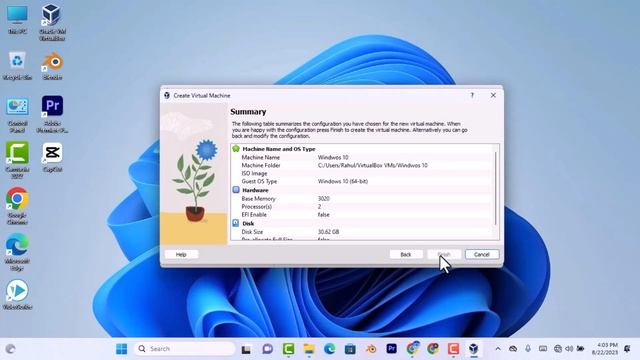Image resolution: width=640 pixels, height=360 pixels.
Task: Close the Create Virtual Machine dialog
Action: click(493, 95)
